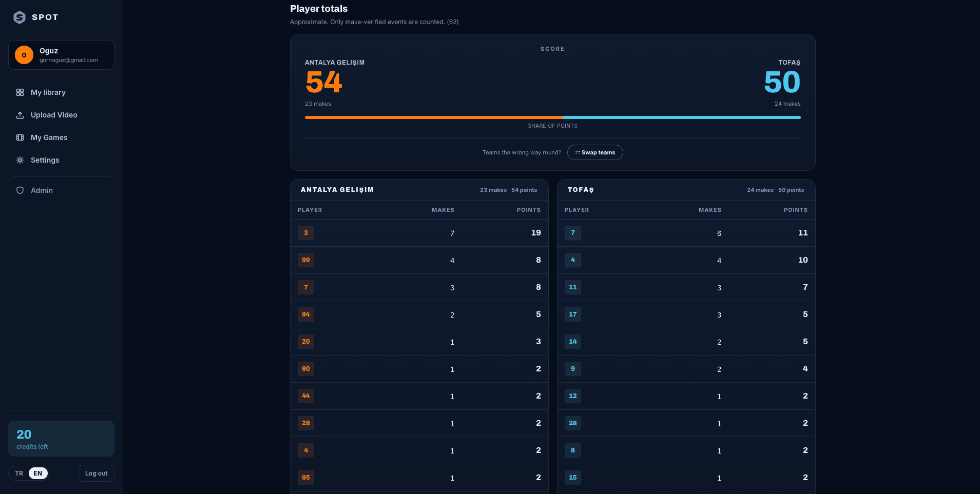Image resolution: width=980 pixels, height=494 pixels.
Task: Click the Antalya Gelişim score 54
Action: tap(324, 82)
